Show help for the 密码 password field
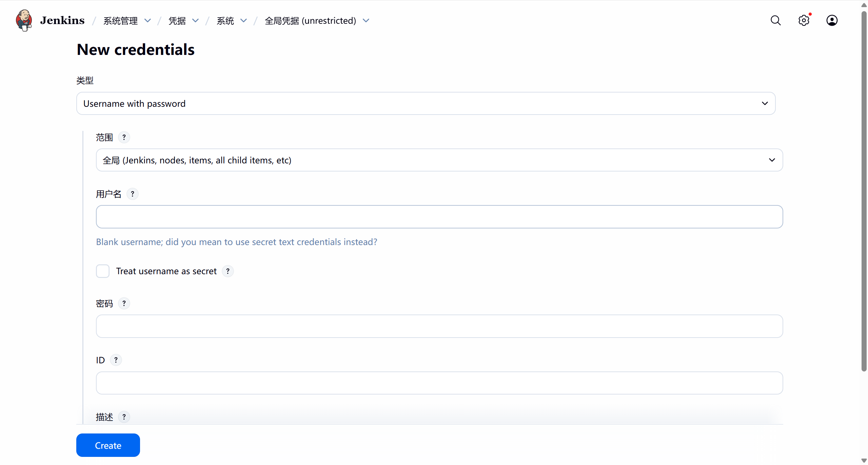868x465 pixels. (124, 303)
